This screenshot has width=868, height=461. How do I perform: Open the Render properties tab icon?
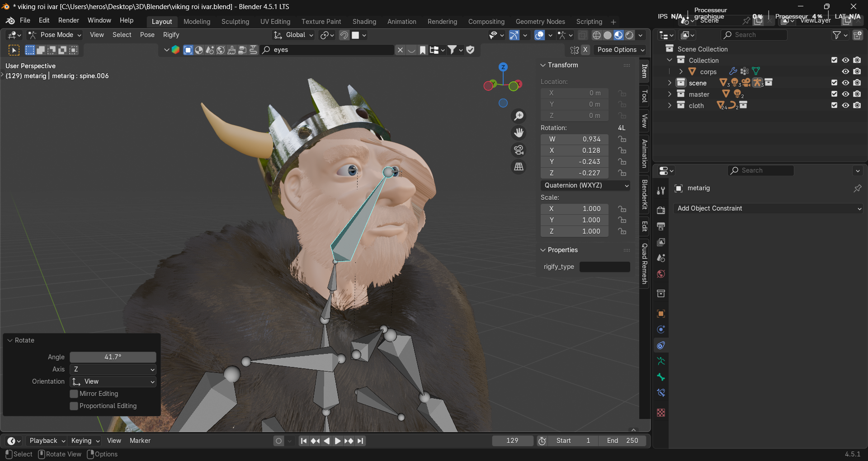click(661, 210)
